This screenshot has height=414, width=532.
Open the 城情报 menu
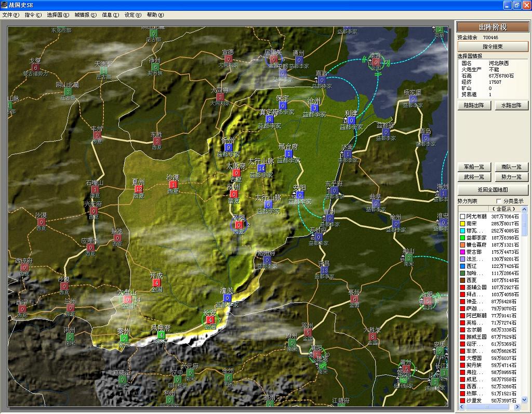(85, 15)
